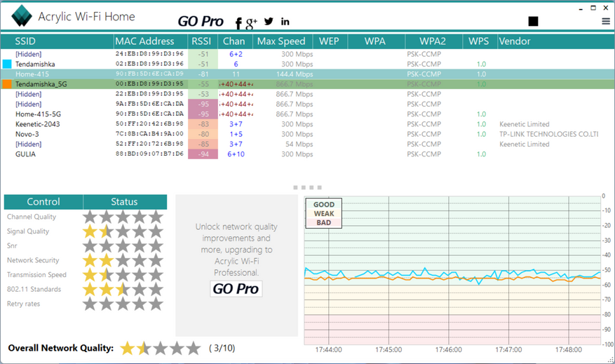Open the LinkedIn icon

(285, 22)
